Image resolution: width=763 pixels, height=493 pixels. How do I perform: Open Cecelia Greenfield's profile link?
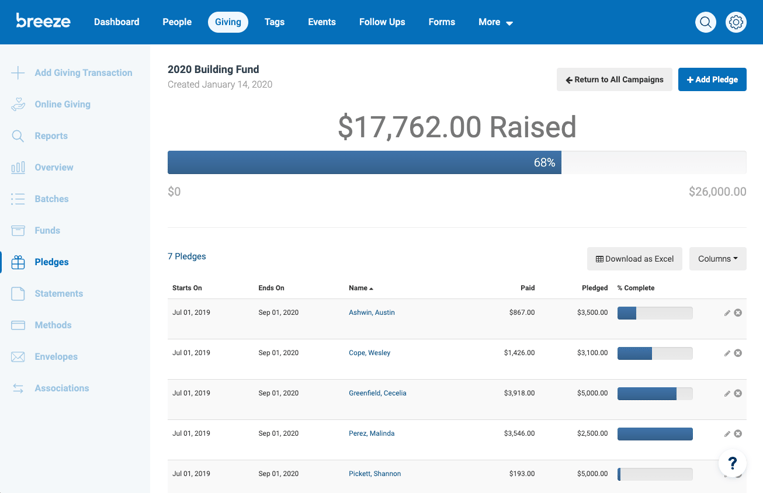click(x=377, y=393)
